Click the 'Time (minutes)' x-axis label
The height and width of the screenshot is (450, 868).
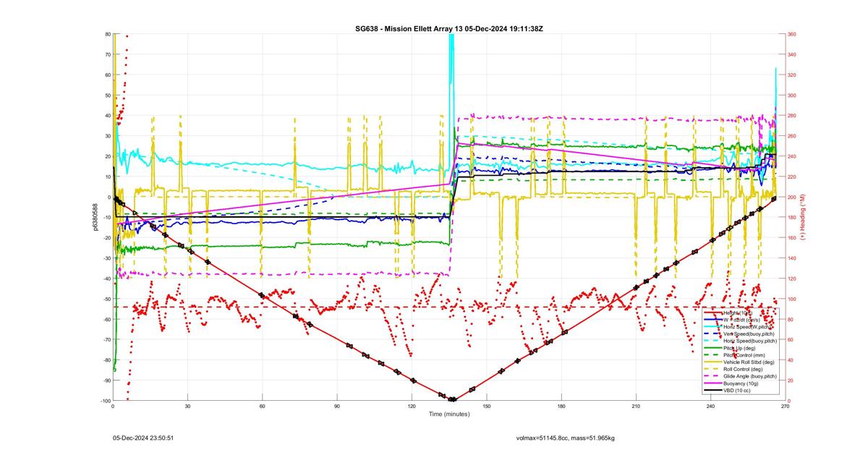pyautogui.click(x=449, y=415)
